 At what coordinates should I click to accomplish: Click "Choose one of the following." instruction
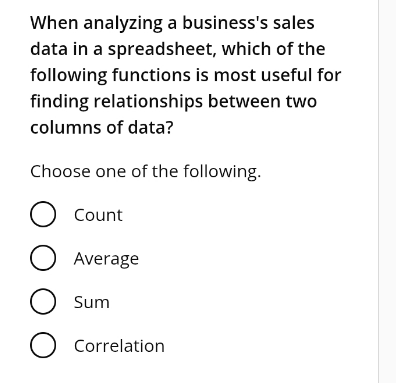146,172
